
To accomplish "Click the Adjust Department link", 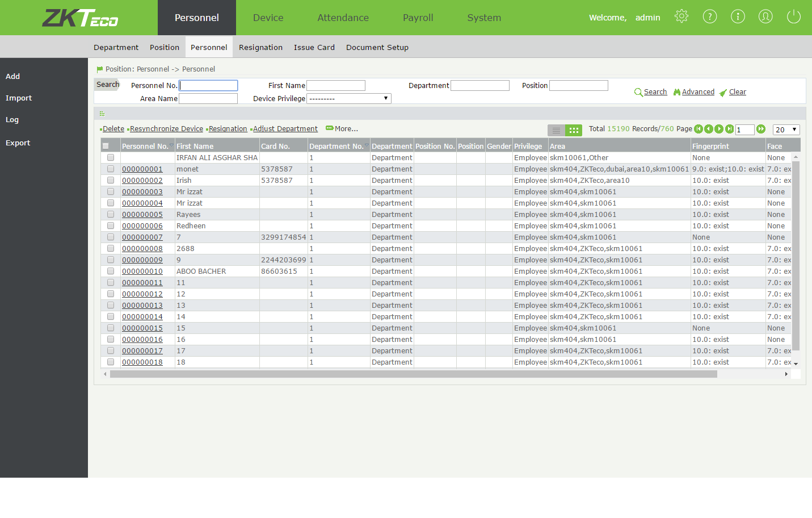I will [285, 129].
